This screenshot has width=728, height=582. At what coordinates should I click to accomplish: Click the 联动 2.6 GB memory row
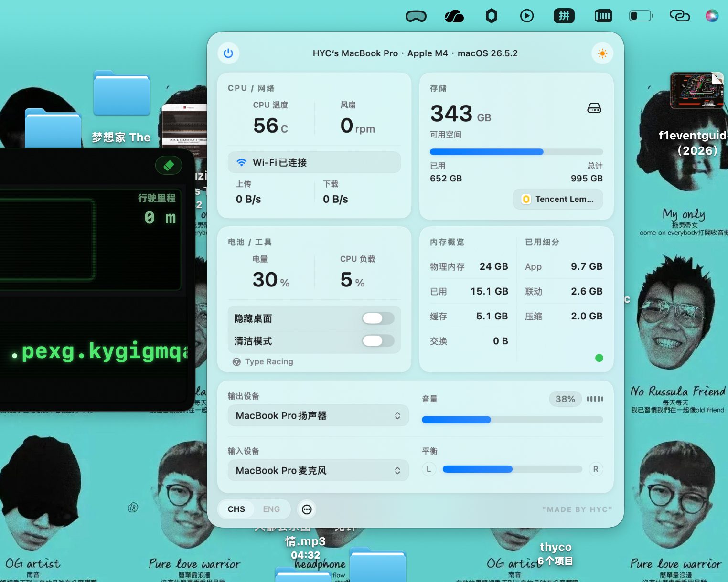click(564, 291)
